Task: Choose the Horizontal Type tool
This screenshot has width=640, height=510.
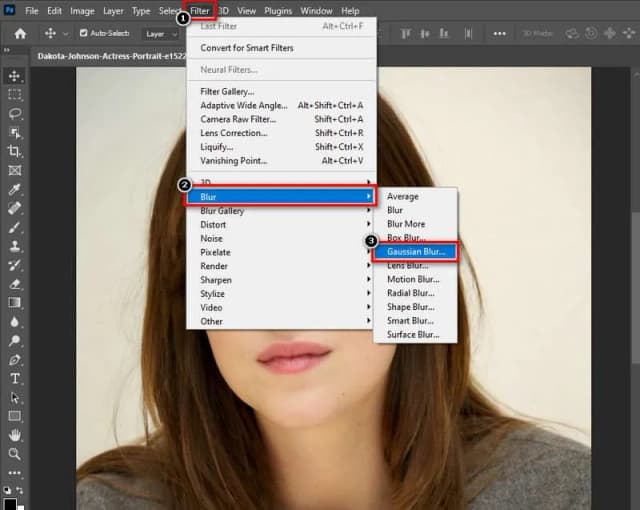Action: click(15, 378)
